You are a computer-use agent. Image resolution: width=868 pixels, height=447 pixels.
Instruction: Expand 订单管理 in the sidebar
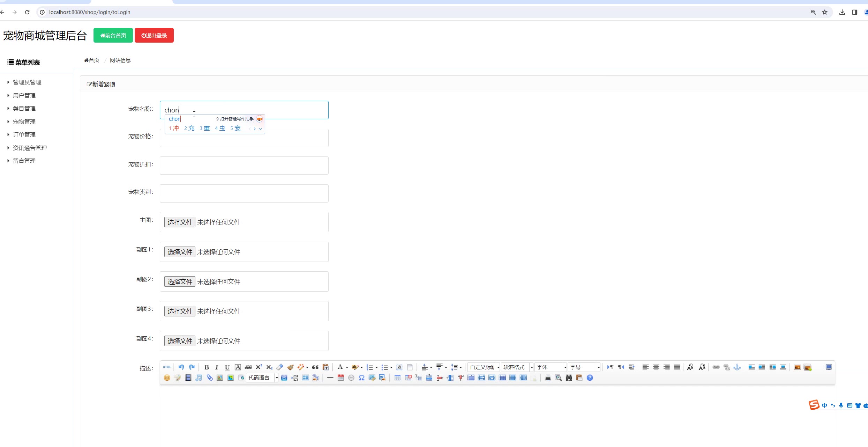point(24,134)
